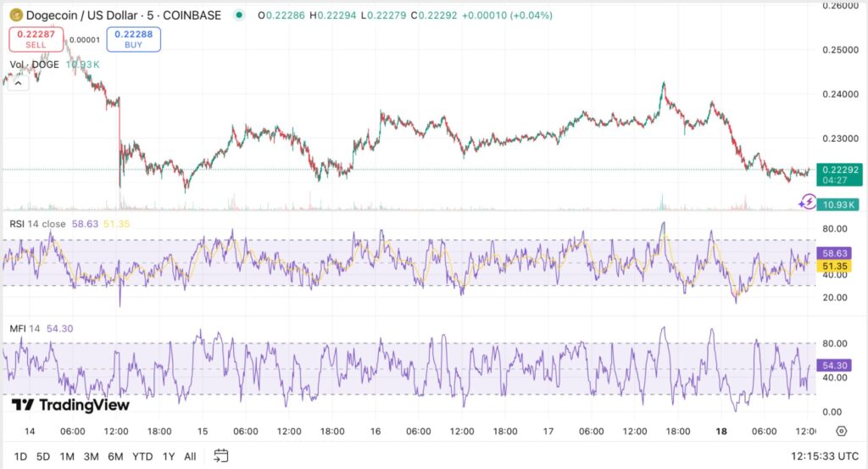Click the 0.24000 price axis label
This screenshot has width=868, height=469.
coord(840,94)
